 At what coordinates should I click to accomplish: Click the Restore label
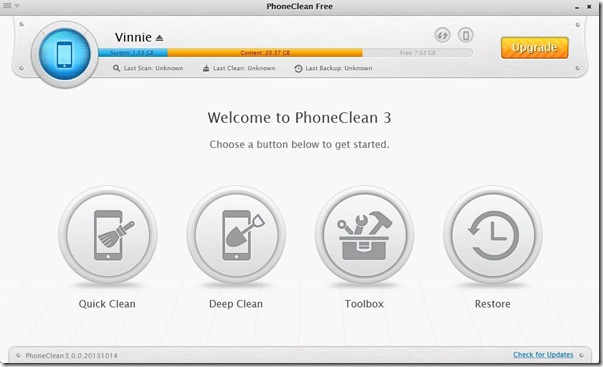[493, 304]
